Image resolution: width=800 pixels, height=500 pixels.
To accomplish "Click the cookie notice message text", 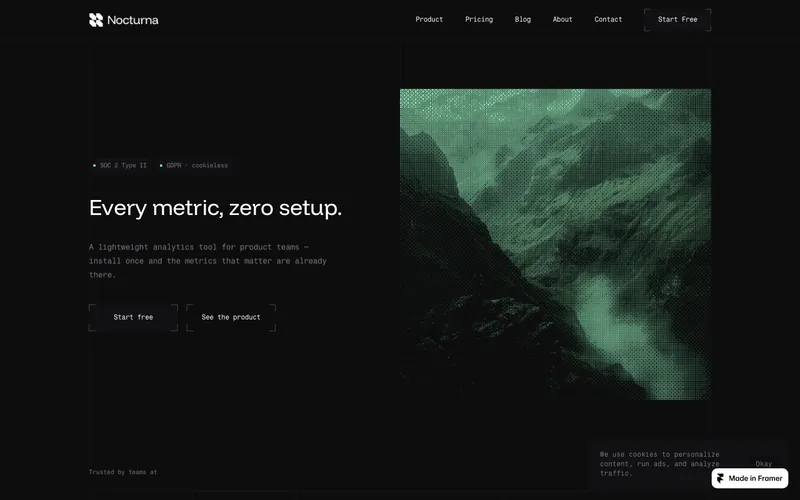I will coord(659,464).
